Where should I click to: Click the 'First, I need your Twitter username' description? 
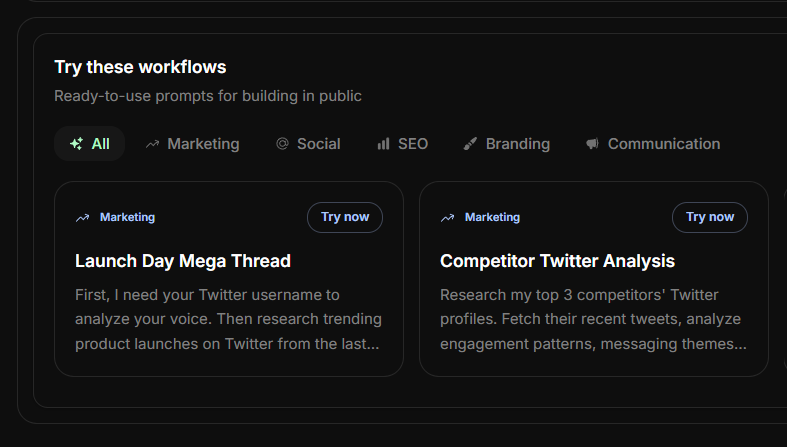[x=228, y=319]
